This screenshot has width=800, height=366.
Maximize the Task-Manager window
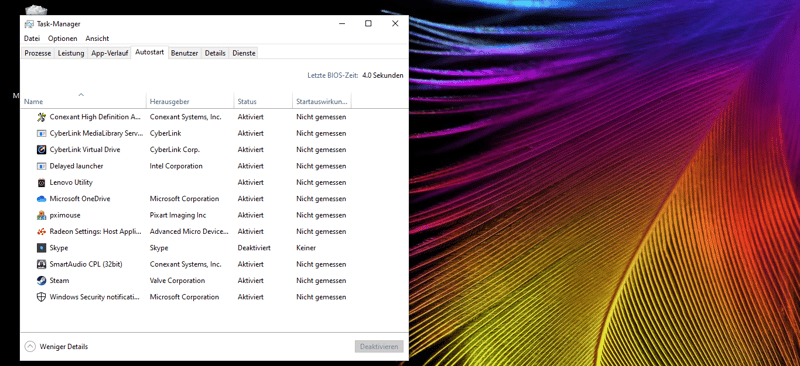[368, 23]
